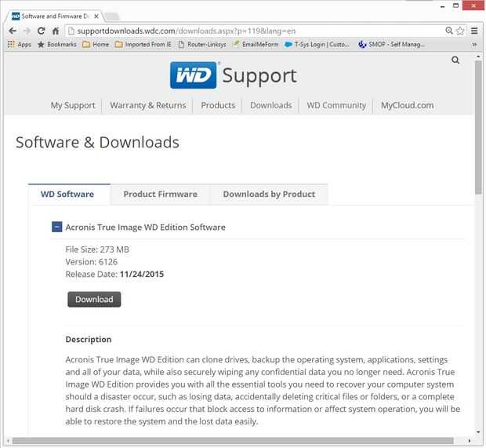
Task: Select the Software and Firmware browser tab
Action: click(54, 16)
